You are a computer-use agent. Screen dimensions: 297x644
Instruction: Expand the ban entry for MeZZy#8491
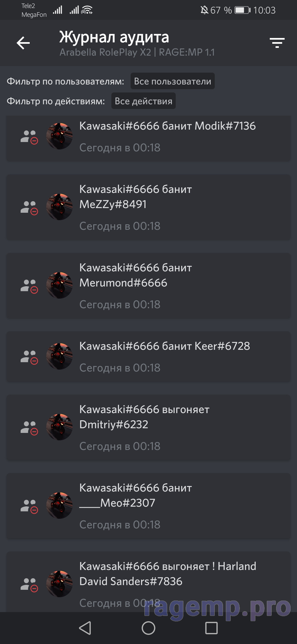148,207
